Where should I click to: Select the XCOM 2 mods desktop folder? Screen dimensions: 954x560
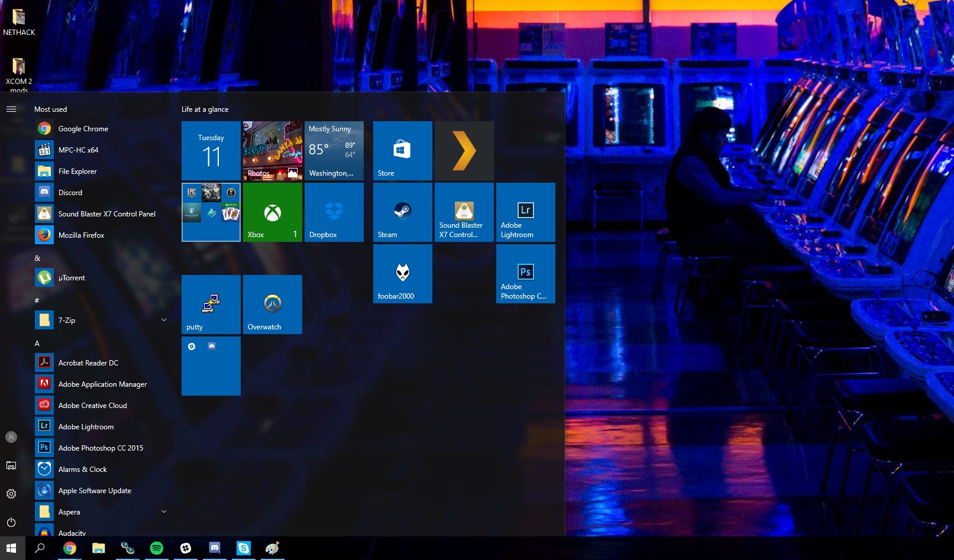click(19, 75)
